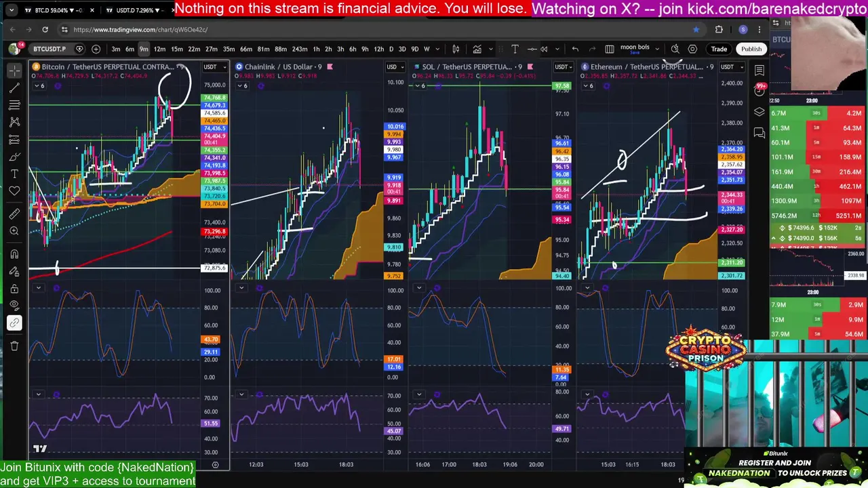Bookmark this page with star icon
This screenshot has width=868, height=488.
click(x=696, y=29)
